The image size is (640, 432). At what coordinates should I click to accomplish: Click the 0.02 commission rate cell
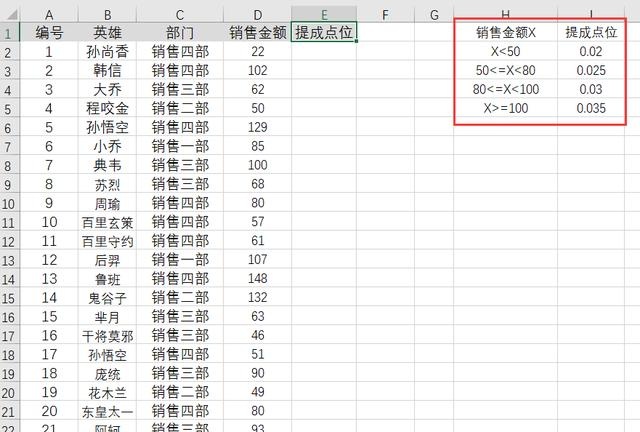click(591, 51)
